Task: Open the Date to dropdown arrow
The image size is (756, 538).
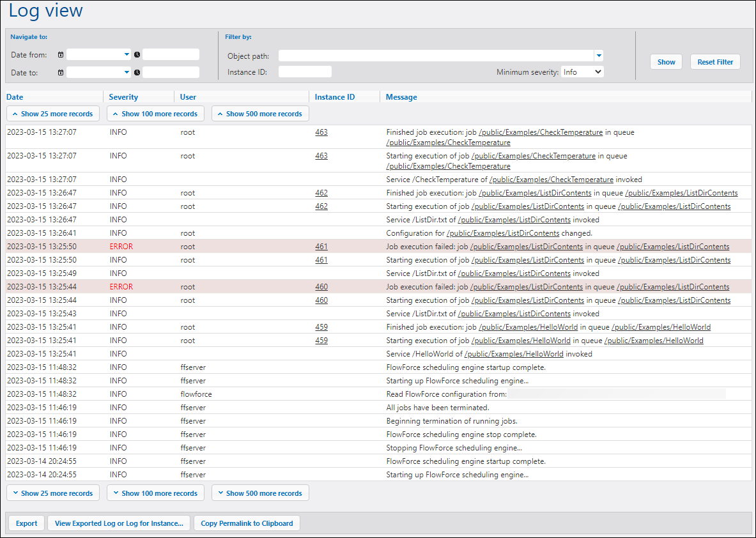Action: [x=127, y=73]
